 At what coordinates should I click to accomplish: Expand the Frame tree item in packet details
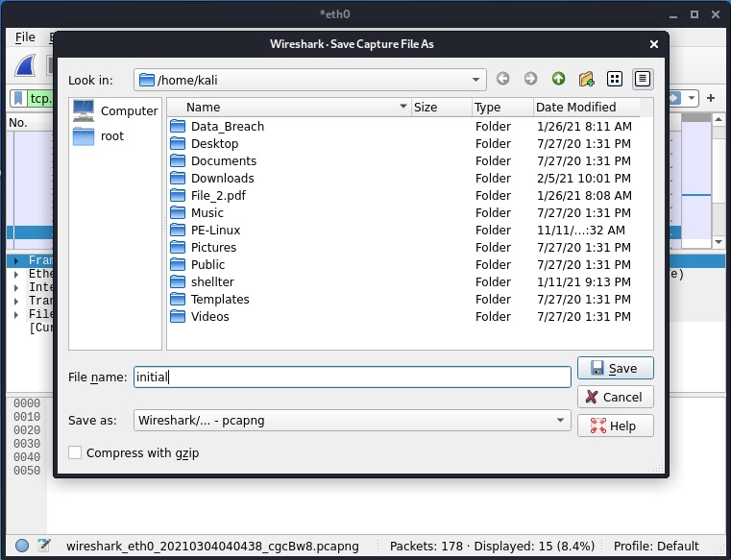coord(16,260)
